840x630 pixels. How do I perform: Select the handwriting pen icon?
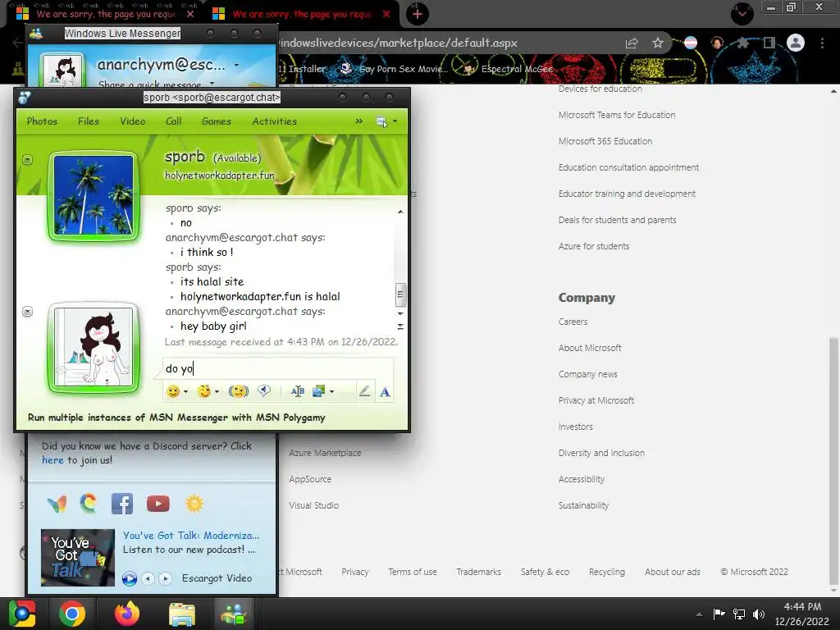pyautogui.click(x=364, y=391)
